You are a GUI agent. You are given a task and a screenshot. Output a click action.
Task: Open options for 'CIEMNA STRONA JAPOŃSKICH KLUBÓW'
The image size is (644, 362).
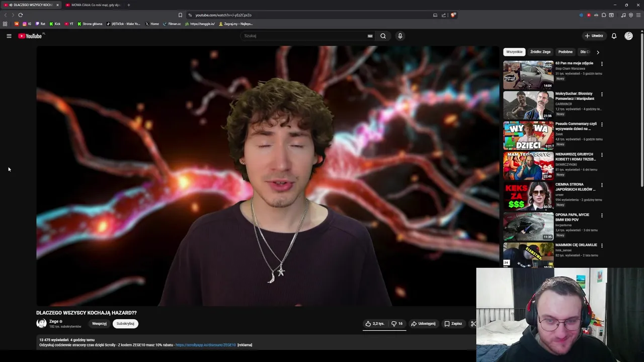coord(602,185)
